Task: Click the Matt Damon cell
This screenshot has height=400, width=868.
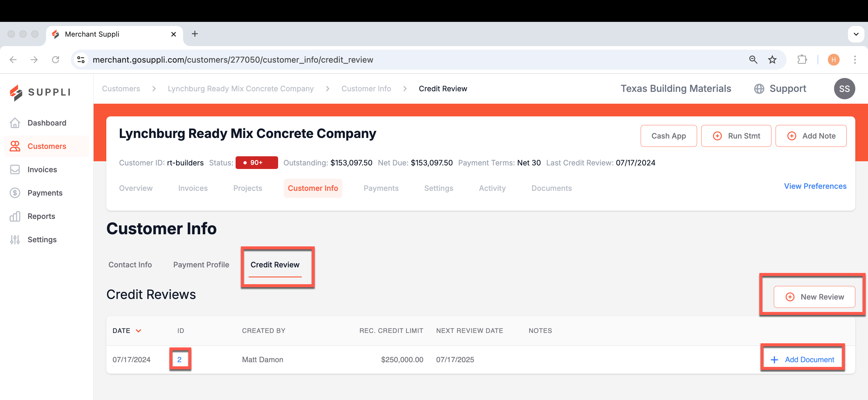Action: (262, 360)
